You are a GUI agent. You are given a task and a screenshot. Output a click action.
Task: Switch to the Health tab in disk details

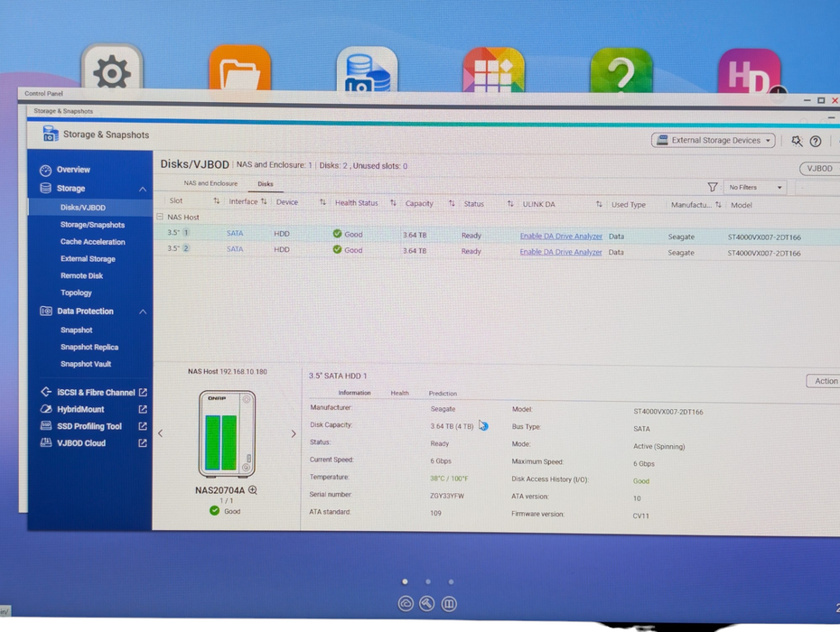[399, 394]
